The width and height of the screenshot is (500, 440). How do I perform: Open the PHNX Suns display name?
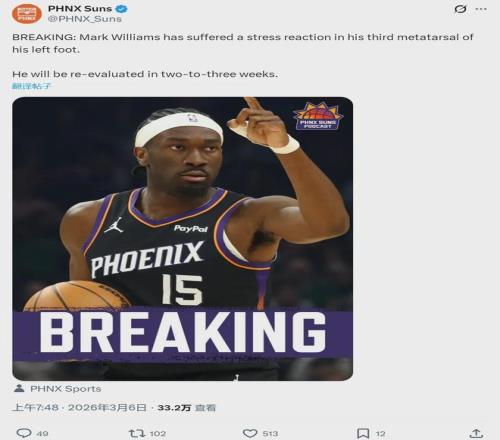click(80, 8)
